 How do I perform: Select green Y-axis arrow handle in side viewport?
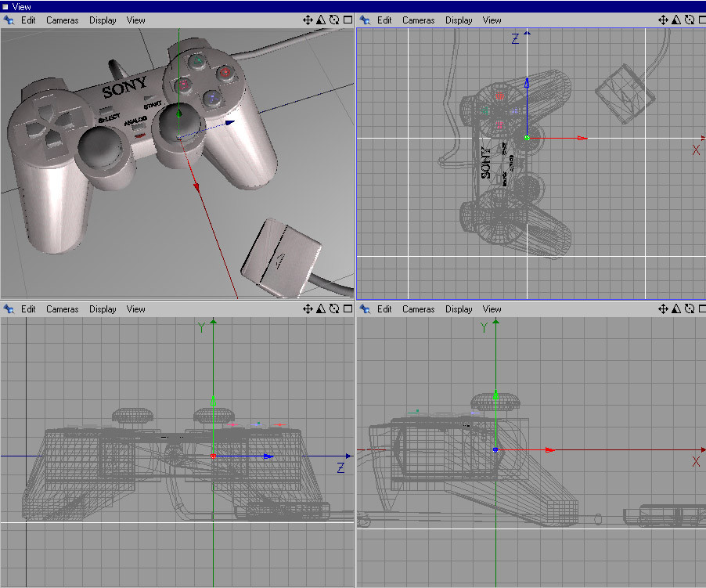point(213,401)
